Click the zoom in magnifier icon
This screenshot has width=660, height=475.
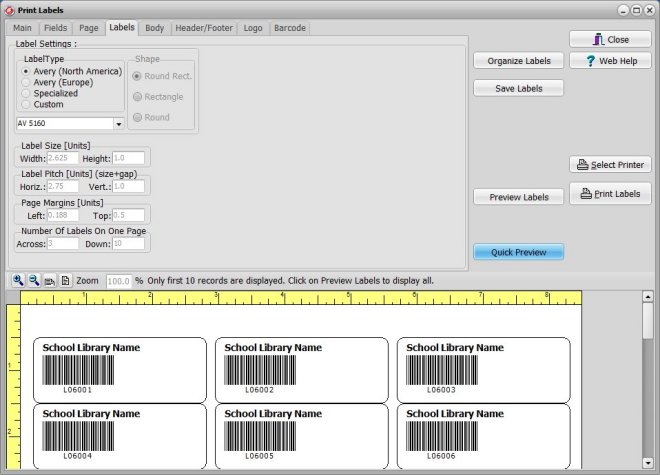(18, 280)
